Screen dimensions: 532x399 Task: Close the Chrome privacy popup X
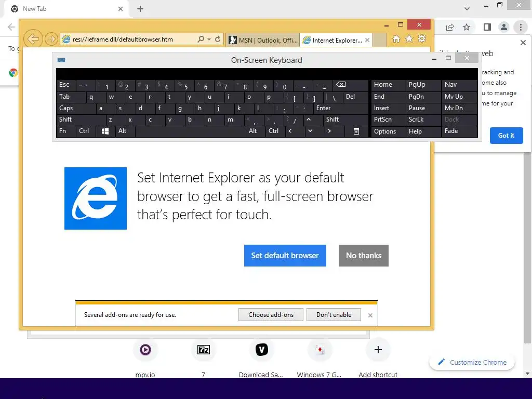click(523, 43)
